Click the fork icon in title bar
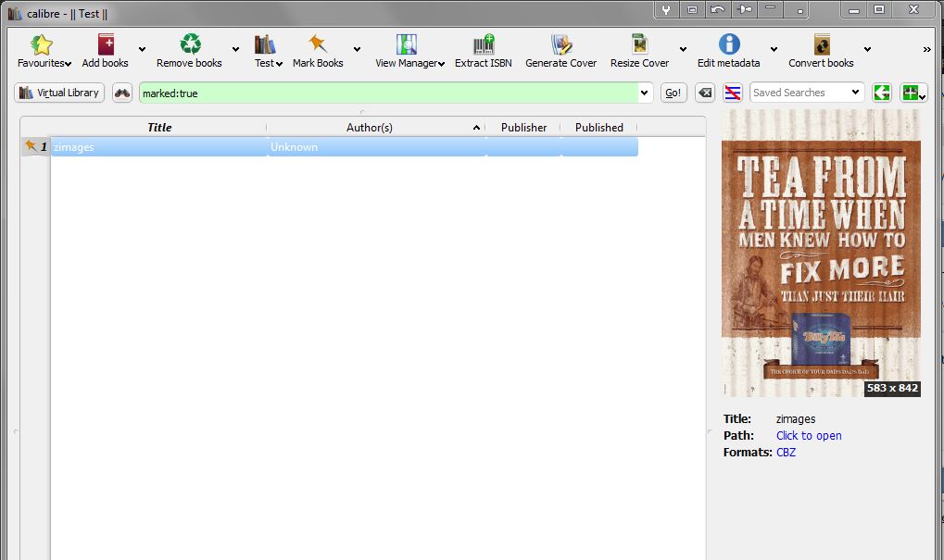The width and height of the screenshot is (944, 560). [x=666, y=9]
